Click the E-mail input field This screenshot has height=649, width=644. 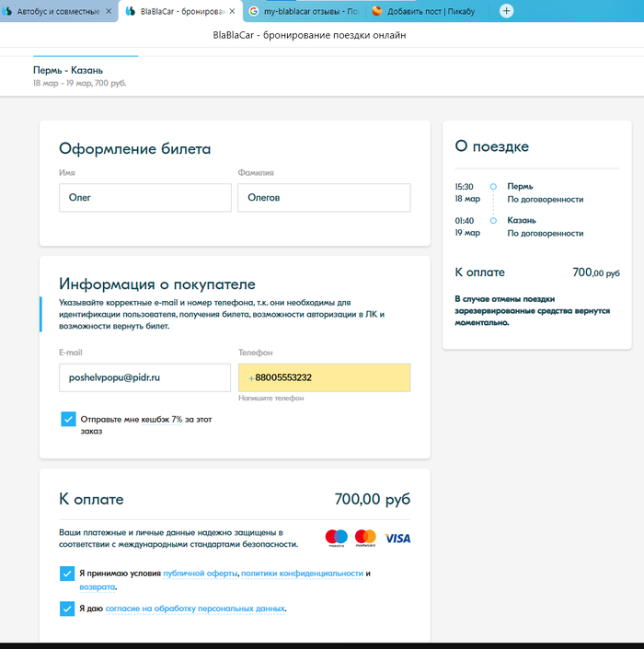coord(144,377)
